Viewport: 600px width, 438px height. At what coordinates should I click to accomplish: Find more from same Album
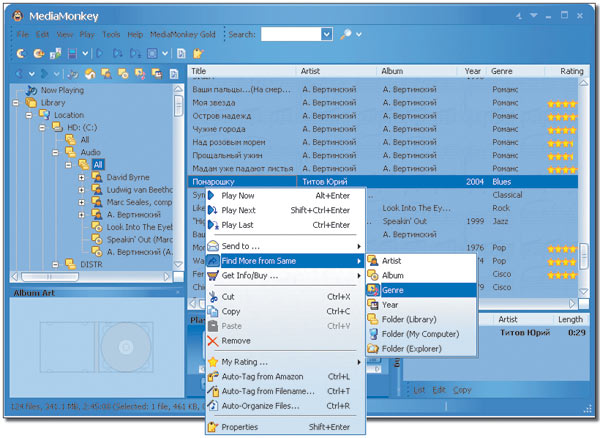[x=421, y=275]
